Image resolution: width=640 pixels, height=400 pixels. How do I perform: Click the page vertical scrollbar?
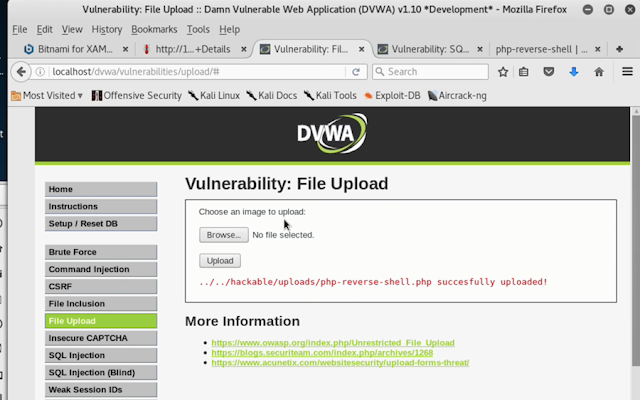coord(636,241)
